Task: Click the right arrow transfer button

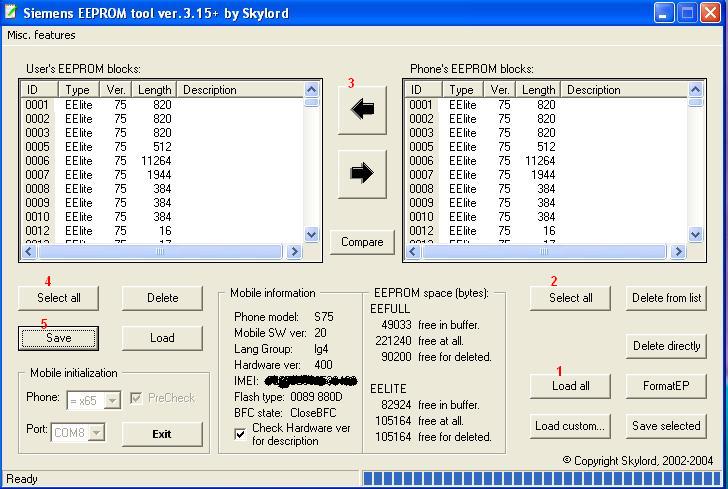Action: (362, 174)
